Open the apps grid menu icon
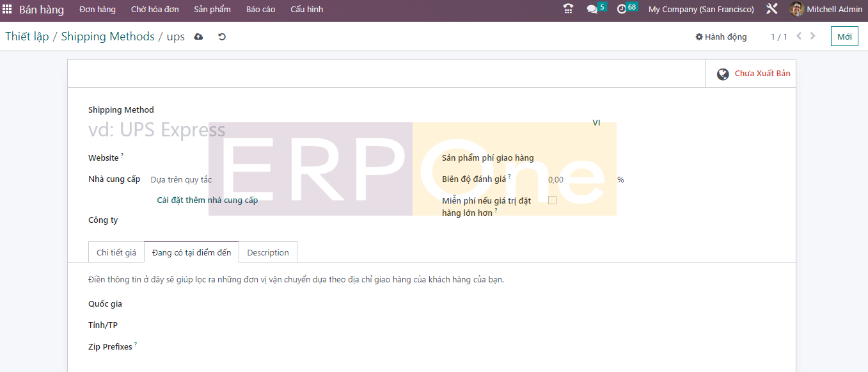Screen dimensions: 868x372 7,10
